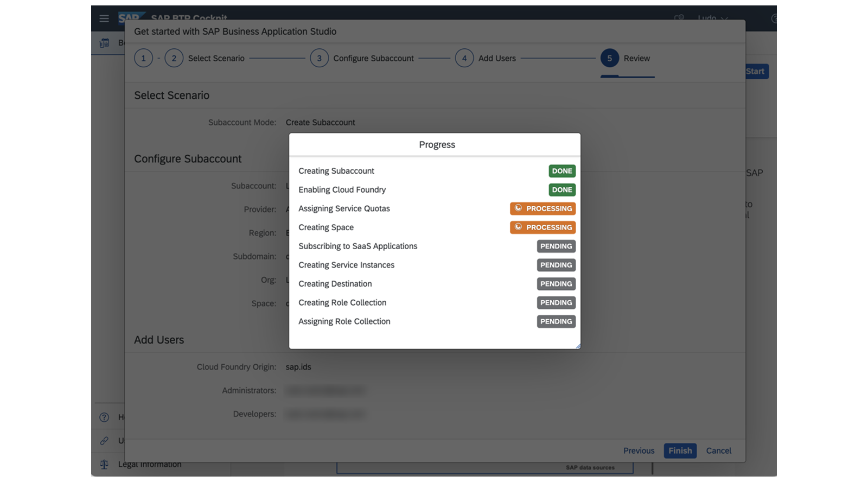Image resolution: width=868 pixels, height=482 pixels.
Task: Open the Ludo user menu dropdown
Action: tap(712, 18)
